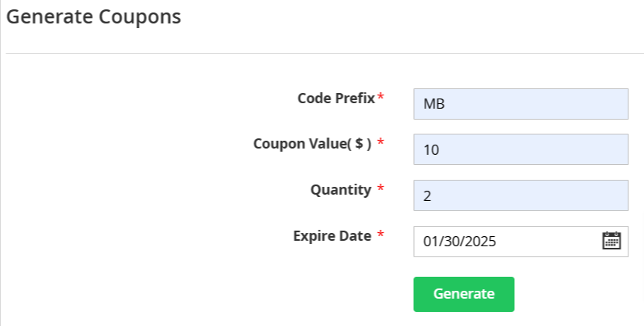
Task: Click the Expire Date label
Action: [332, 236]
